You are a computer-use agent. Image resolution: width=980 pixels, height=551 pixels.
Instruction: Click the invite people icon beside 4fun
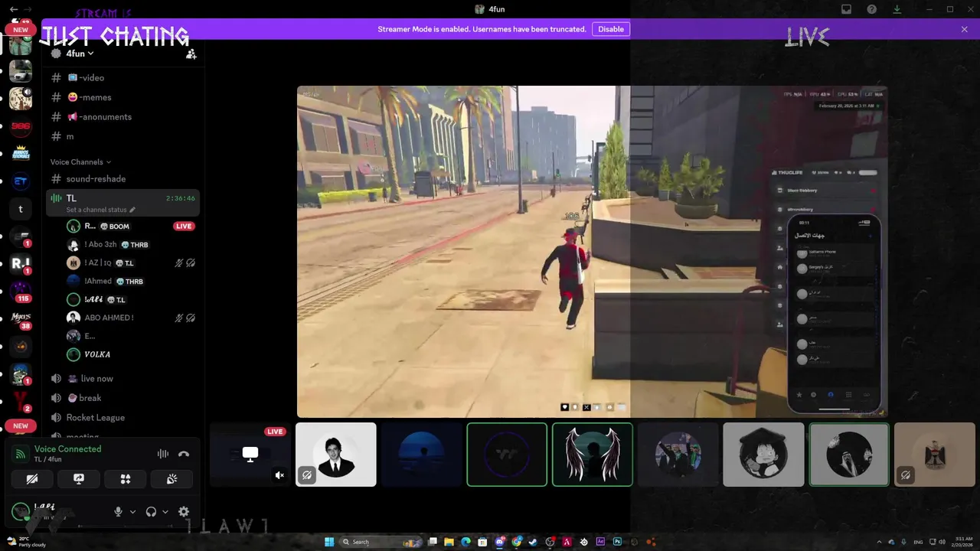(x=191, y=54)
